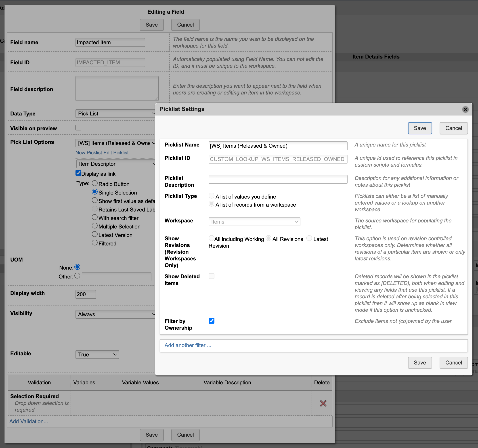Click the Display width input field
Image resolution: width=478 pixels, height=448 pixels.
tap(86, 294)
